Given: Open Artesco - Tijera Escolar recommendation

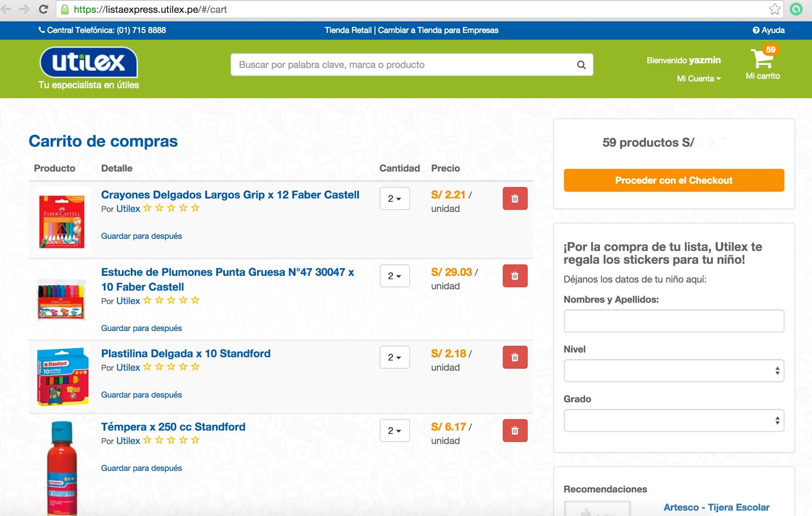Looking at the screenshot, I should pos(717,507).
